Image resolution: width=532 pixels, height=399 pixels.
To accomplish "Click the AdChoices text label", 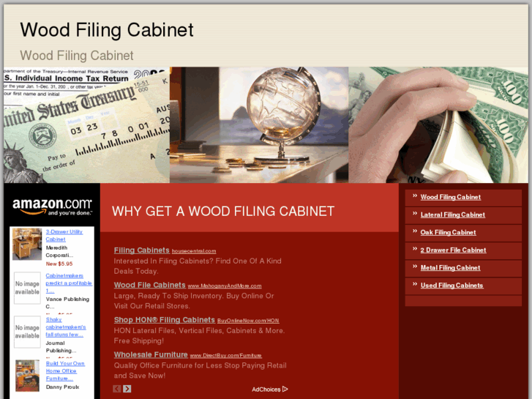I will pyautogui.click(x=266, y=389).
